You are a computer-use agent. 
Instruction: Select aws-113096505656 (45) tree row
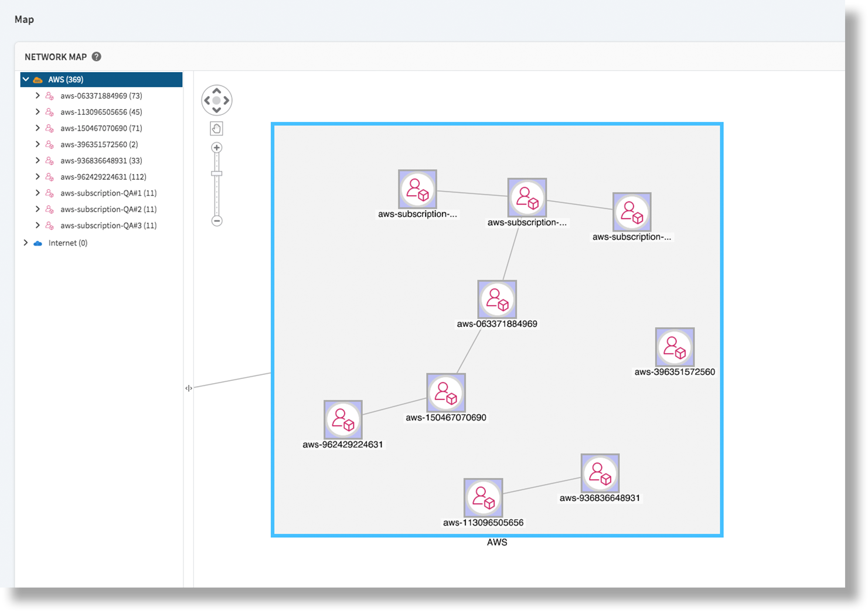(x=101, y=112)
